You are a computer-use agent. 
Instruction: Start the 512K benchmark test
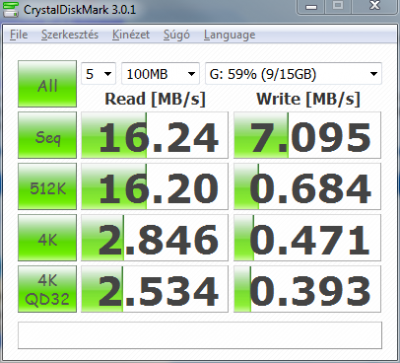coord(47,186)
